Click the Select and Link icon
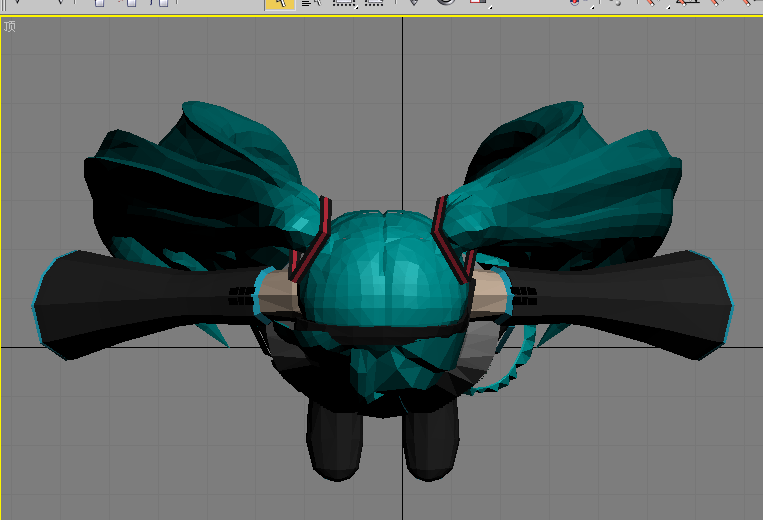The image size is (763, 520). click(x=99, y=3)
